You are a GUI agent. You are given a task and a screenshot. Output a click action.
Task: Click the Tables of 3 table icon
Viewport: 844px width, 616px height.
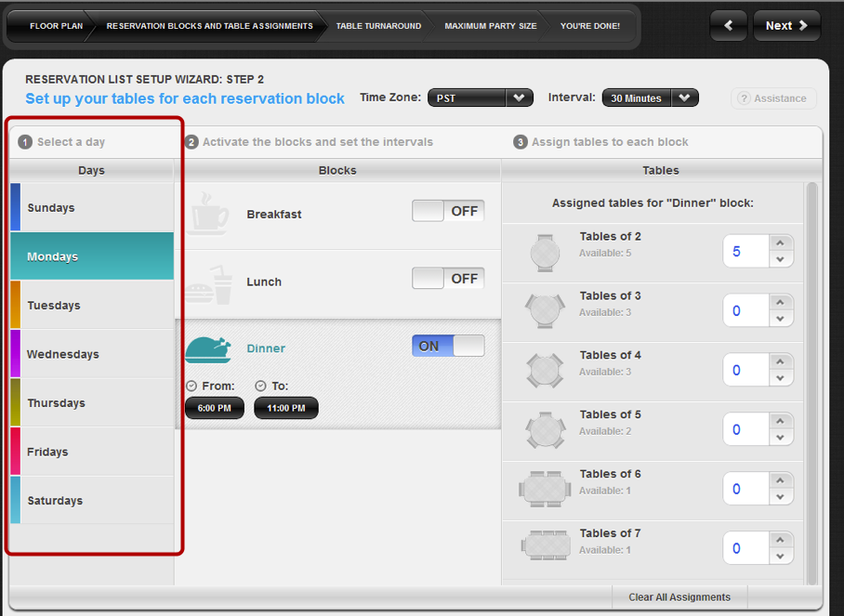tap(545, 310)
